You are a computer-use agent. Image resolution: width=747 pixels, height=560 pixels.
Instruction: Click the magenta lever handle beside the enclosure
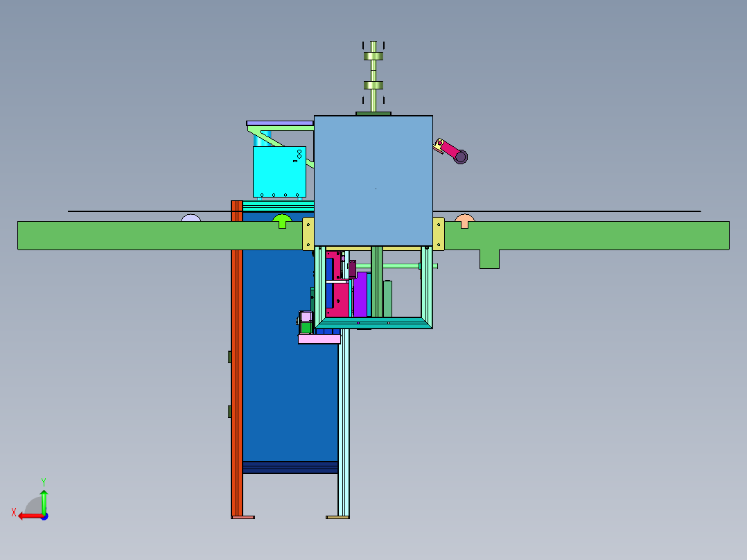point(452,150)
